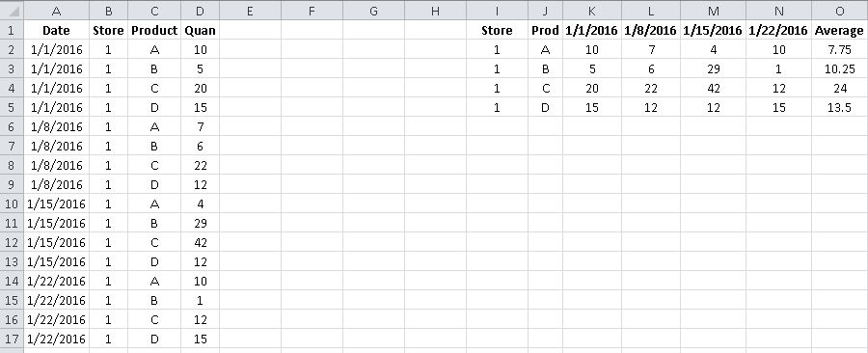The width and height of the screenshot is (868, 353).
Task: Click the 1/15/2016 column header cell in row 1
Action: (x=713, y=30)
